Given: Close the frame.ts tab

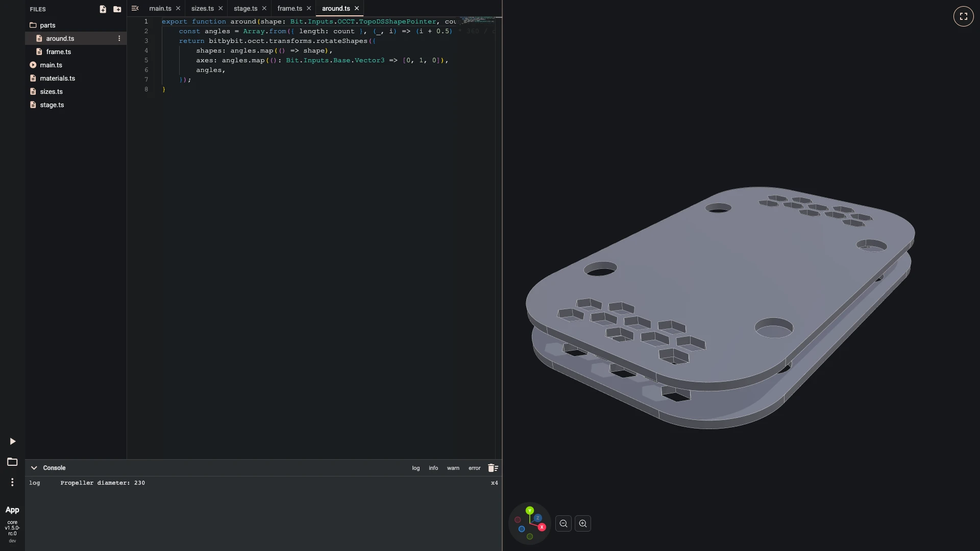Looking at the screenshot, I should (x=309, y=8).
